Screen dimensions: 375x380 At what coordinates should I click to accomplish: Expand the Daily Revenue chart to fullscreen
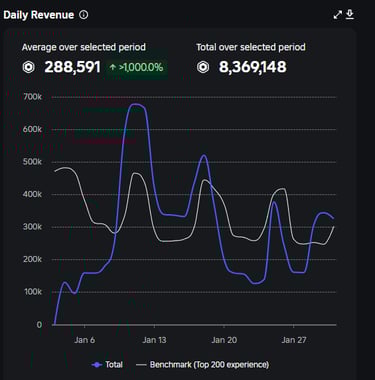coord(338,15)
